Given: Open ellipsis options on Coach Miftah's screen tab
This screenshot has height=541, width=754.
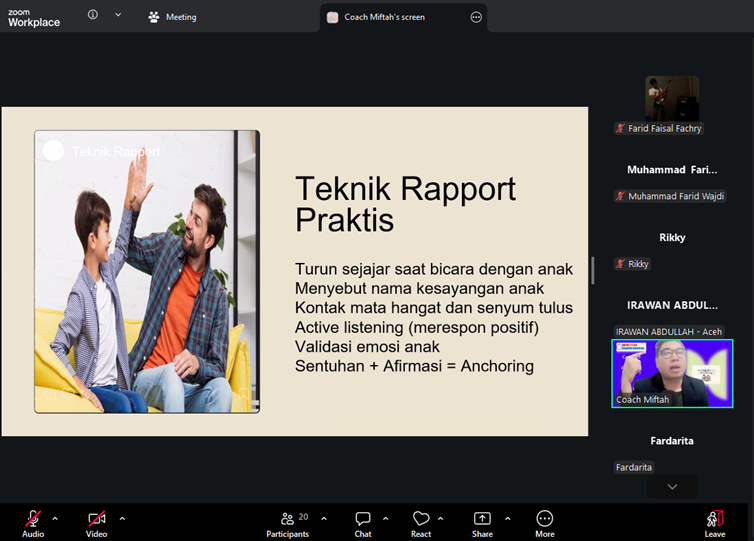Looking at the screenshot, I should pos(476,17).
